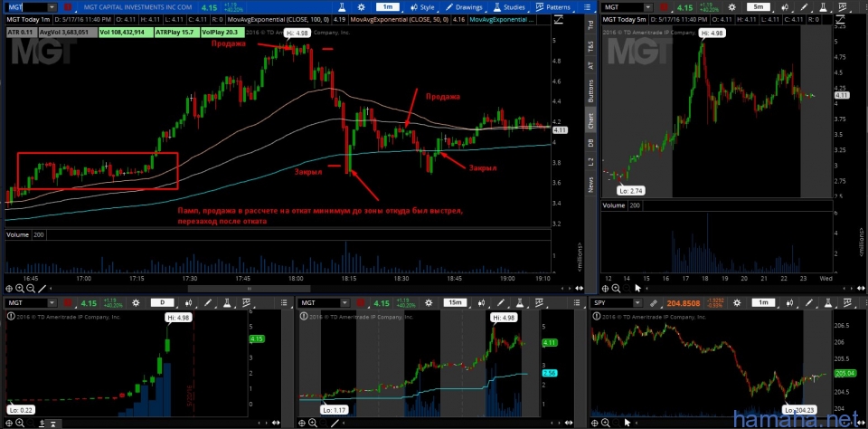Click the AvgVol 3,683,051 label
Screen dimensions: 868x429
click(x=68, y=33)
